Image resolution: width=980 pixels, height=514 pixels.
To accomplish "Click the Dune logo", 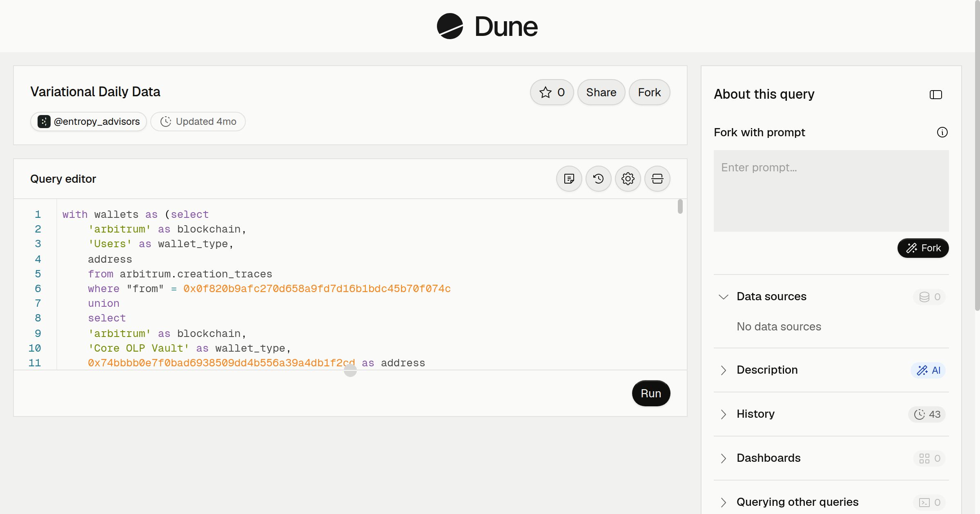I will (487, 26).
